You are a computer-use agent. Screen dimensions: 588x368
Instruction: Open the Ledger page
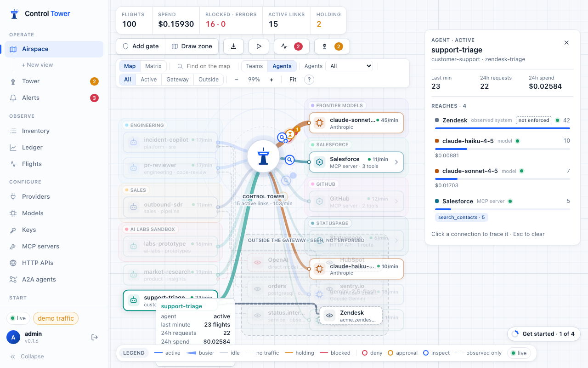click(54, 148)
